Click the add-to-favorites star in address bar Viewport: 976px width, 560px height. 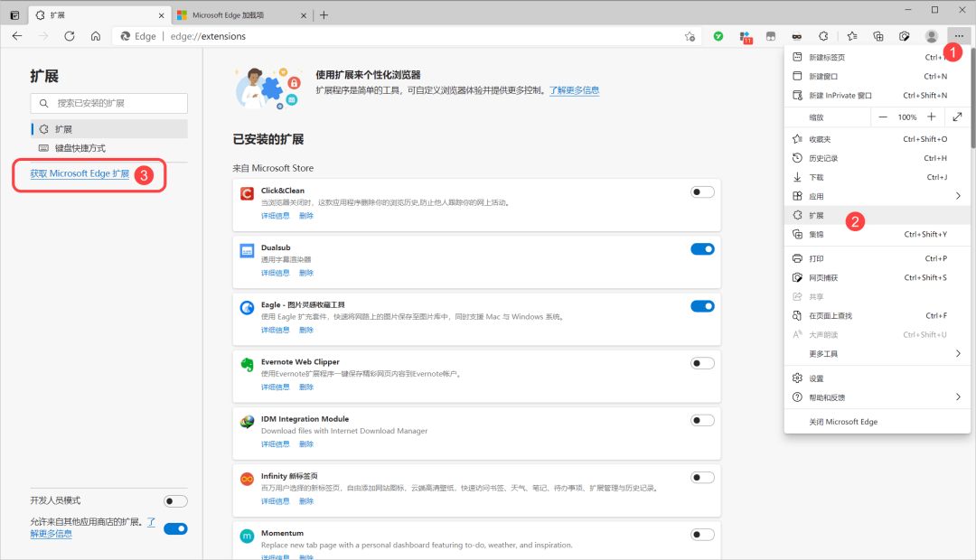690,36
